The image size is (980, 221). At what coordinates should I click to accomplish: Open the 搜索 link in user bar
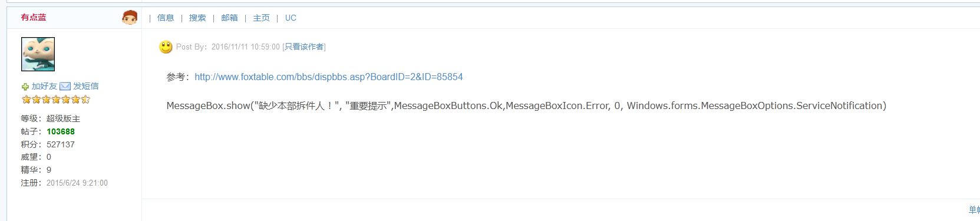[x=197, y=18]
